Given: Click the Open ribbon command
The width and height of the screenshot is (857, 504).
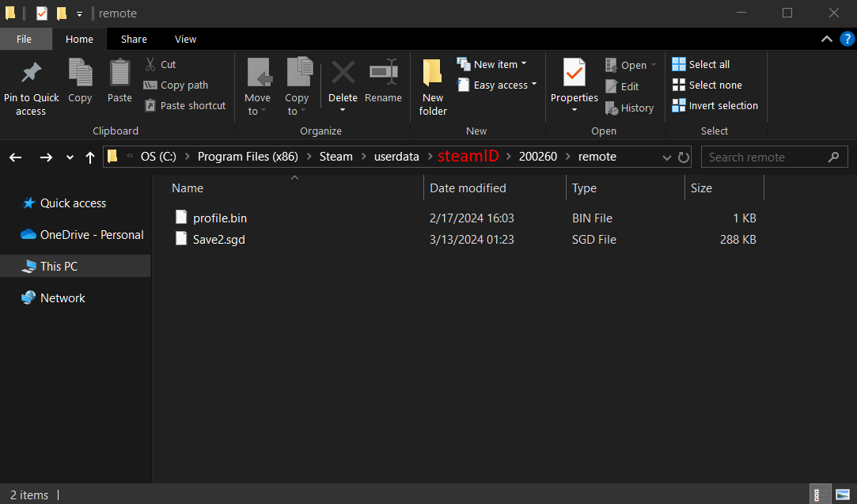Looking at the screenshot, I should click(630, 66).
